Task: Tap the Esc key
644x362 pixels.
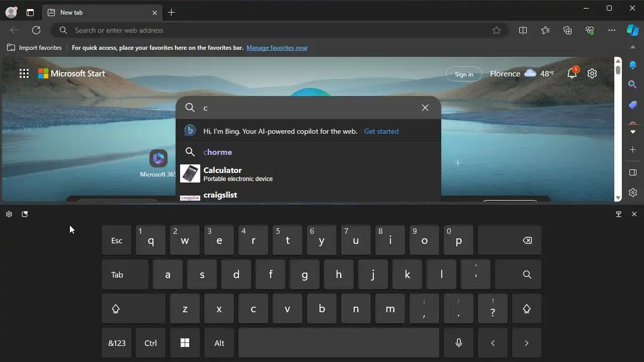Action: [x=117, y=240]
